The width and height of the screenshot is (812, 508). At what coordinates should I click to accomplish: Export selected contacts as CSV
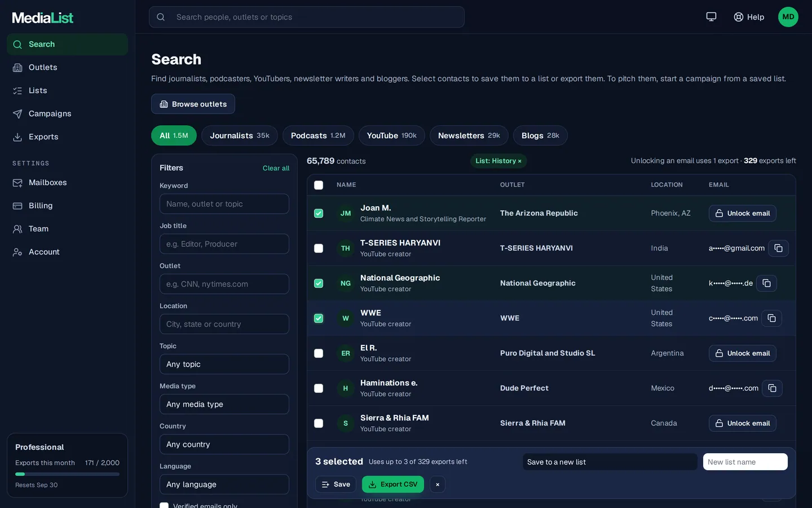point(393,484)
